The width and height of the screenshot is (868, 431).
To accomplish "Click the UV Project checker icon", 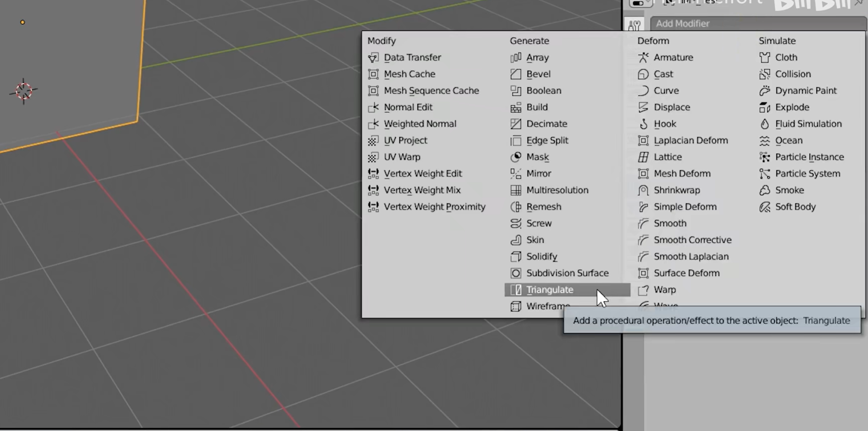I will (373, 140).
